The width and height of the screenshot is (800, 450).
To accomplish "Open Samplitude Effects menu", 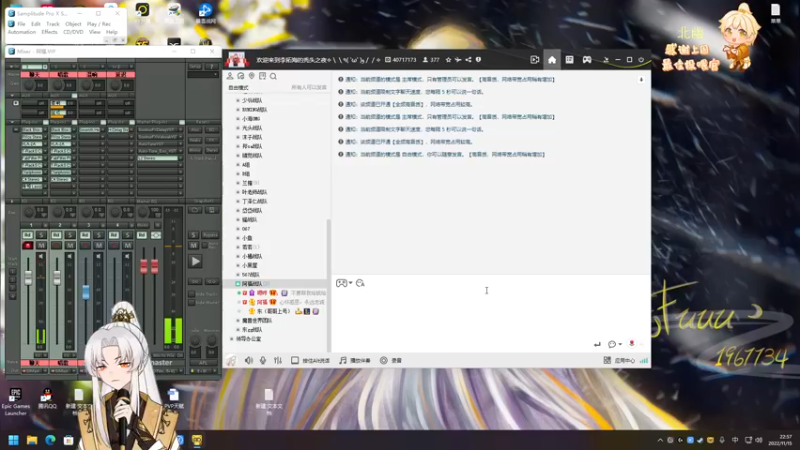I will [49, 32].
